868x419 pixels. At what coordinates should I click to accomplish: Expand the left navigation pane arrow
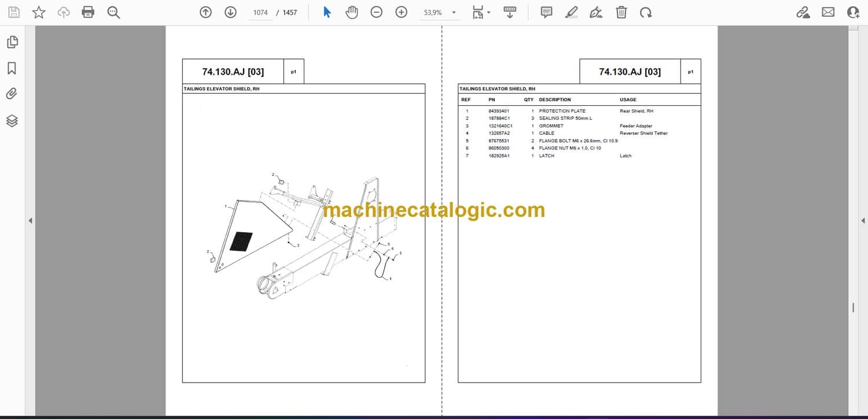(x=30, y=220)
